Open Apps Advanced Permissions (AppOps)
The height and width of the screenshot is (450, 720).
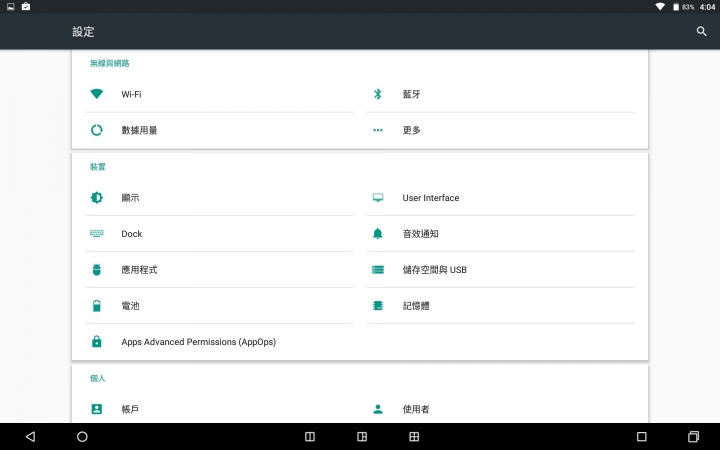219,341
